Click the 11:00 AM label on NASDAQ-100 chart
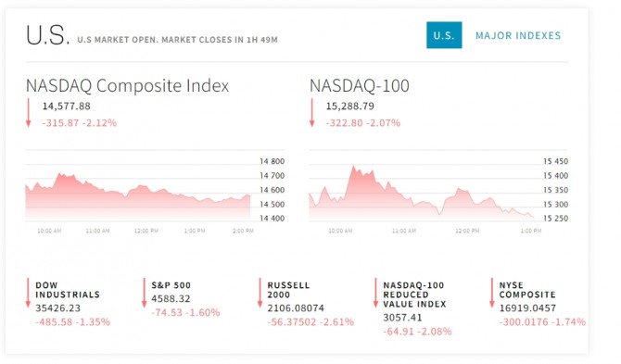 [x=404, y=231]
